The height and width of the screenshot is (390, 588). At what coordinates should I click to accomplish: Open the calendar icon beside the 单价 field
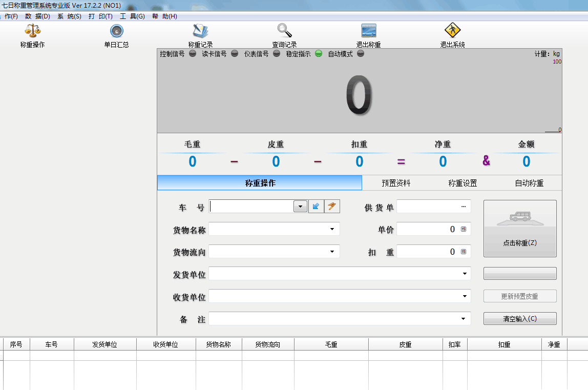tap(465, 229)
